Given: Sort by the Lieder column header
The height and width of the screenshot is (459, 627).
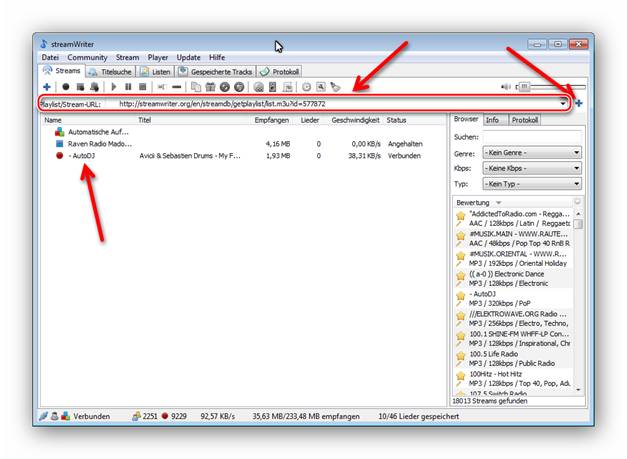Looking at the screenshot, I should tap(310, 120).
